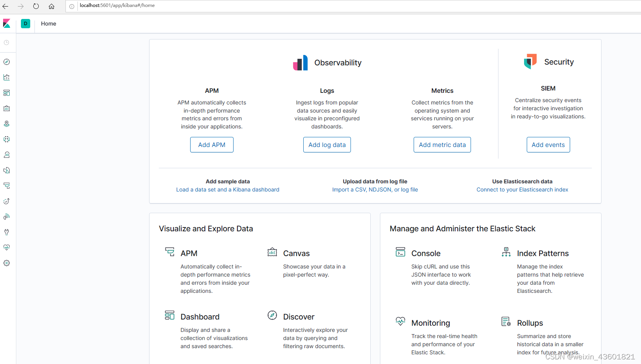The image size is (641, 364).
Task: Click the Add metric data button
Action: point(442,145)
